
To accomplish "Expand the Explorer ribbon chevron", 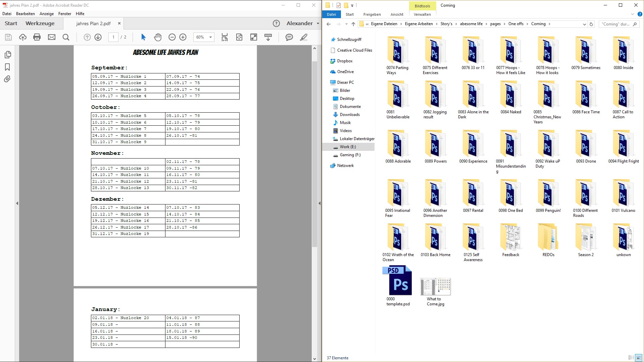I will tap(633, 14).
